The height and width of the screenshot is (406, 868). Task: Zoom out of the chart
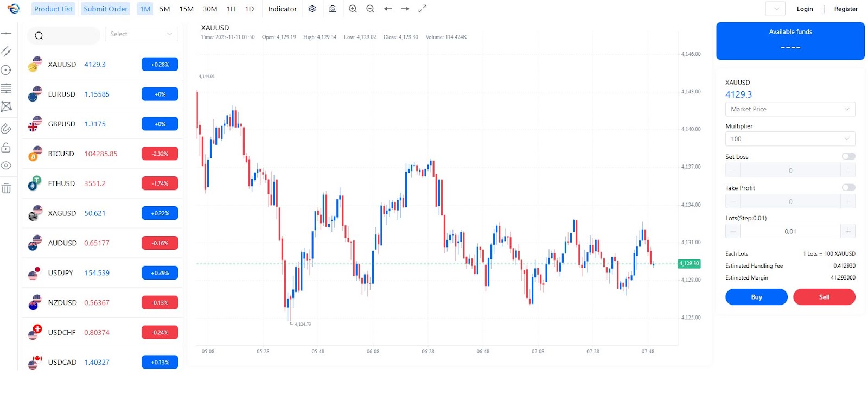click(x=370, y=9)
